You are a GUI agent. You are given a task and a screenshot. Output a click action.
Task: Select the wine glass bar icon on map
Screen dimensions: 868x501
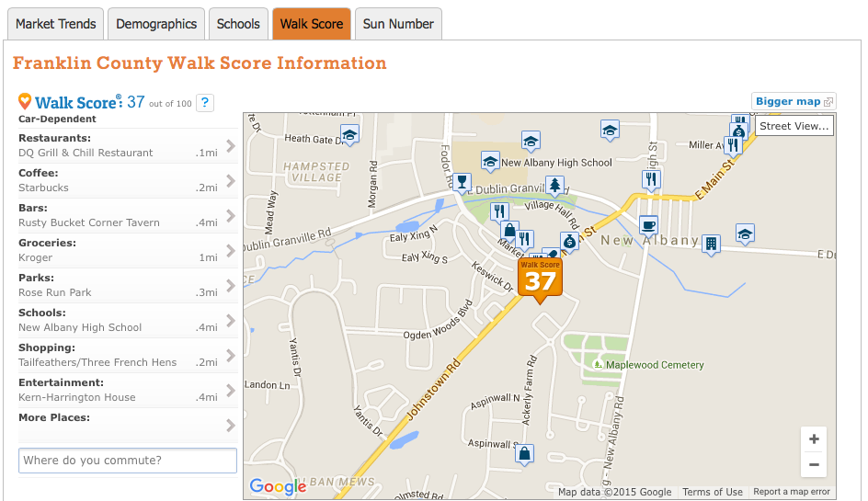(463, 182)
